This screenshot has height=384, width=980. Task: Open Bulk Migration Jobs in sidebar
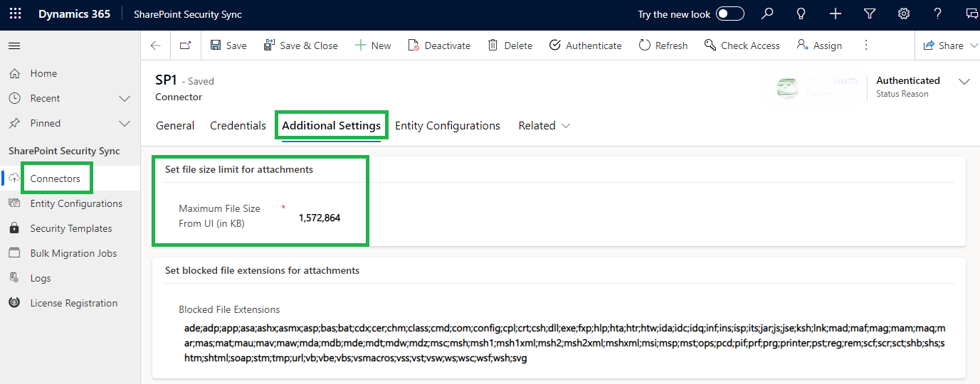pyautogui.click(x=73, y=253)
